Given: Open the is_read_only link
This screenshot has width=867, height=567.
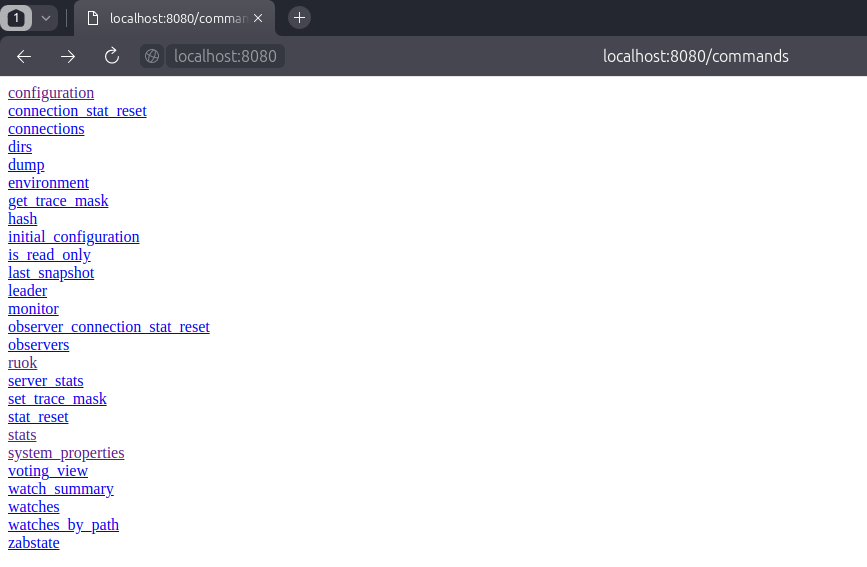Looking at the screenshot, I should tap(49, 255).
